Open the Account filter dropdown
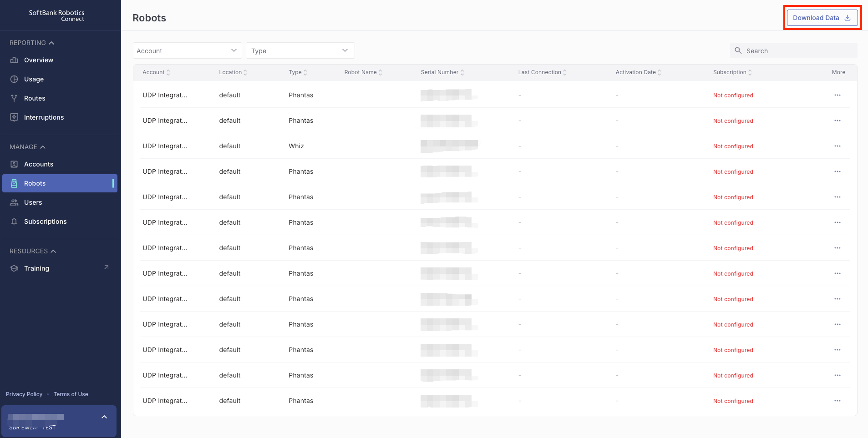 tap(187, 50)
